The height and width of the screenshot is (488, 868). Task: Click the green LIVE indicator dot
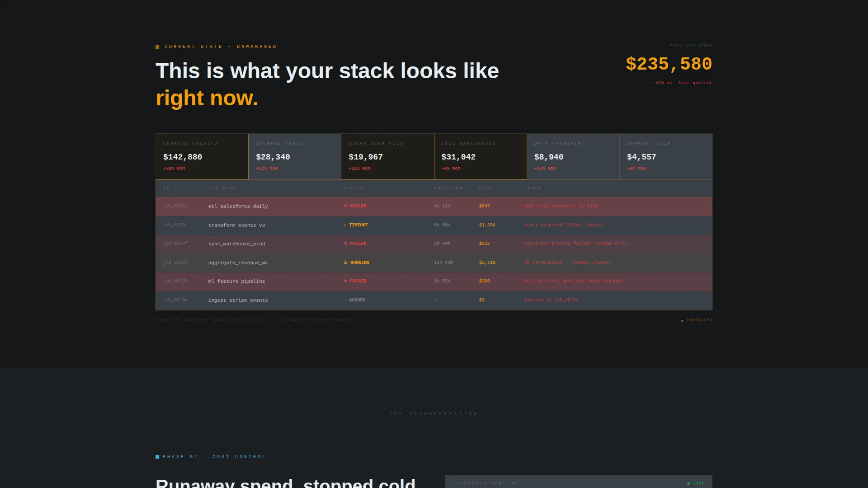point(689,483)
